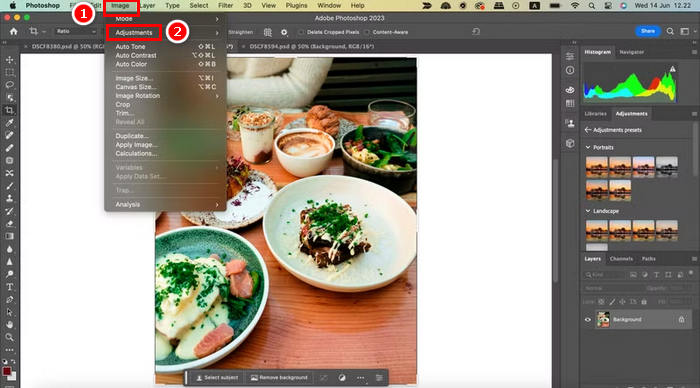This screenshot has width=700, height=388.
Task: Click histogram cached data warning icon
Action: point(672,69)
